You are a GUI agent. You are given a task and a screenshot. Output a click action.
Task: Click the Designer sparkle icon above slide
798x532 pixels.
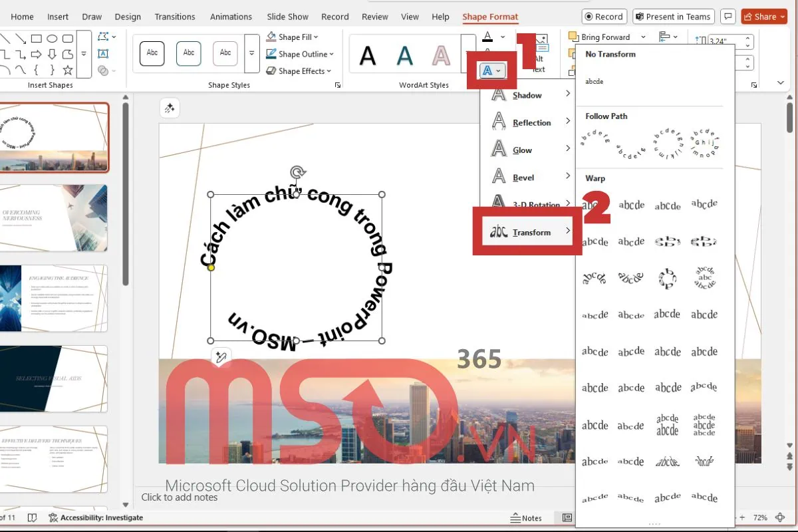(170, 108)
